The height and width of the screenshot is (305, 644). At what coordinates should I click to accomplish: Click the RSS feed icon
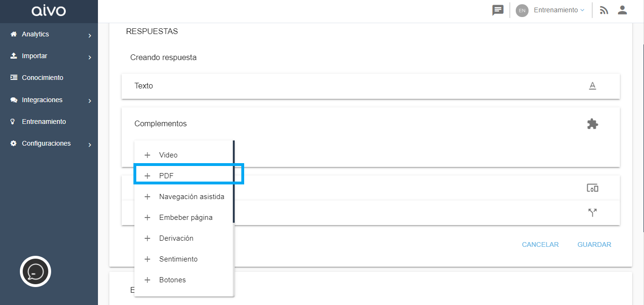point(604,10)
